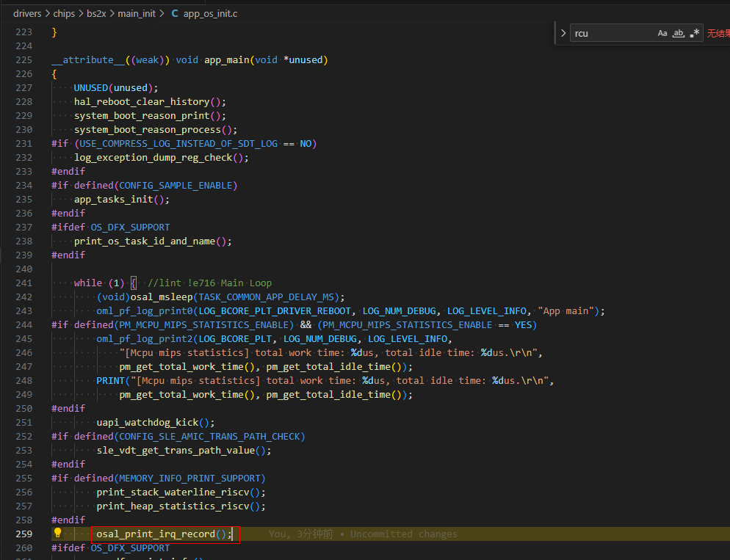Toggle Match Case in find box
The height and width of the screenshot is (560, 730).
(x=662, y=33)
